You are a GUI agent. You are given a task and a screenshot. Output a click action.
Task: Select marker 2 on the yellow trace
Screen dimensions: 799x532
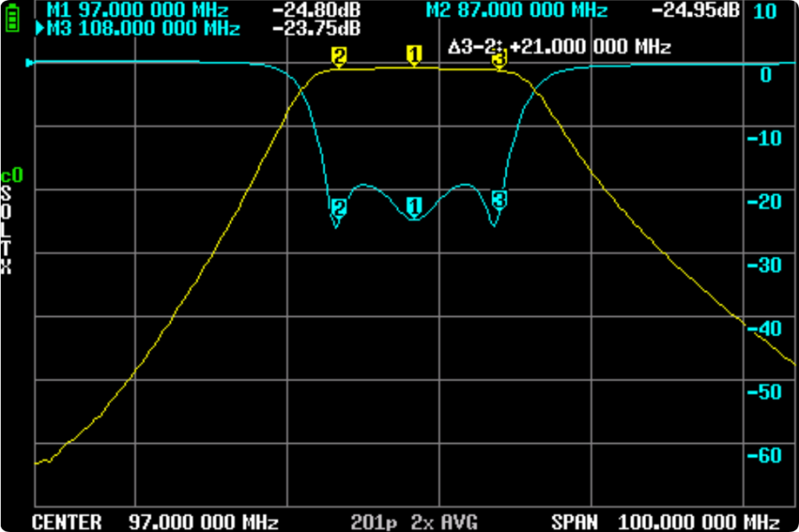(x=339, y=56)
